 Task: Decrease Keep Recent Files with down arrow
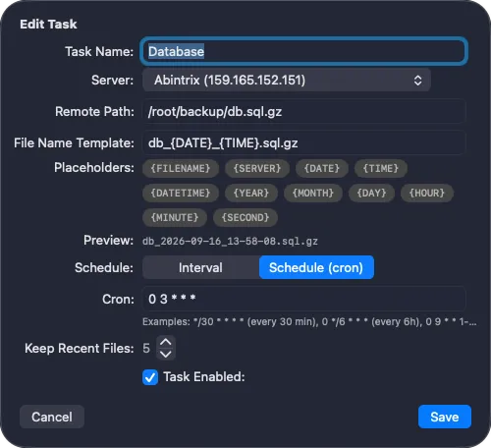[166, 354]
